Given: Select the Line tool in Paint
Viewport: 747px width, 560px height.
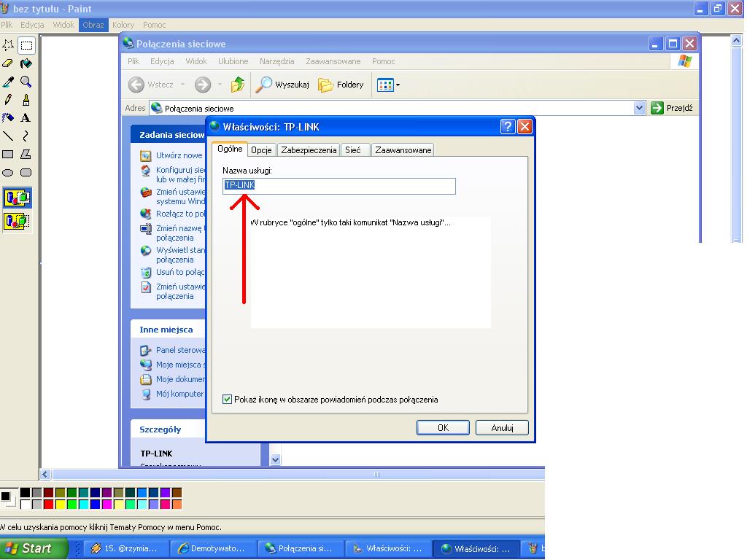Looking at the screenshot, I should pyautogui.click(x=8, y=136).
